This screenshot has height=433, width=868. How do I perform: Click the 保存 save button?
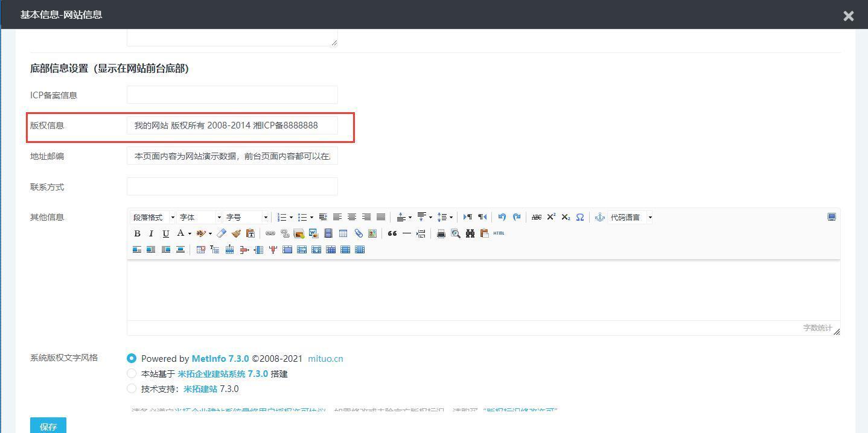tap(48, 426)
